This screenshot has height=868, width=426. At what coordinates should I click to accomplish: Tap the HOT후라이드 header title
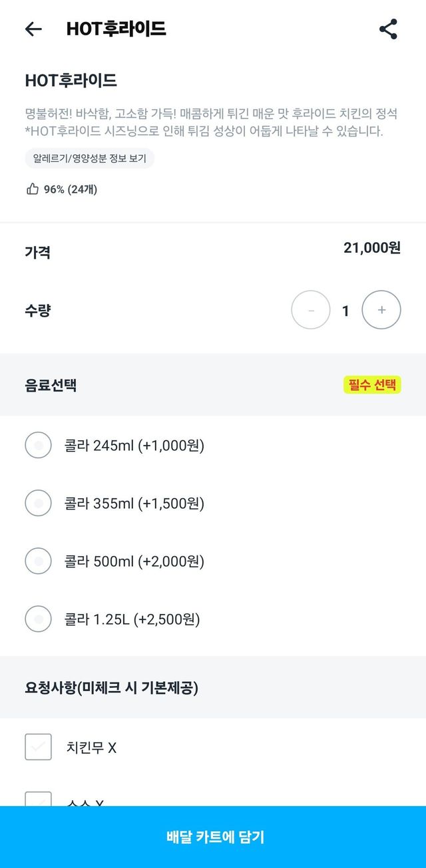tap(116, 29)
